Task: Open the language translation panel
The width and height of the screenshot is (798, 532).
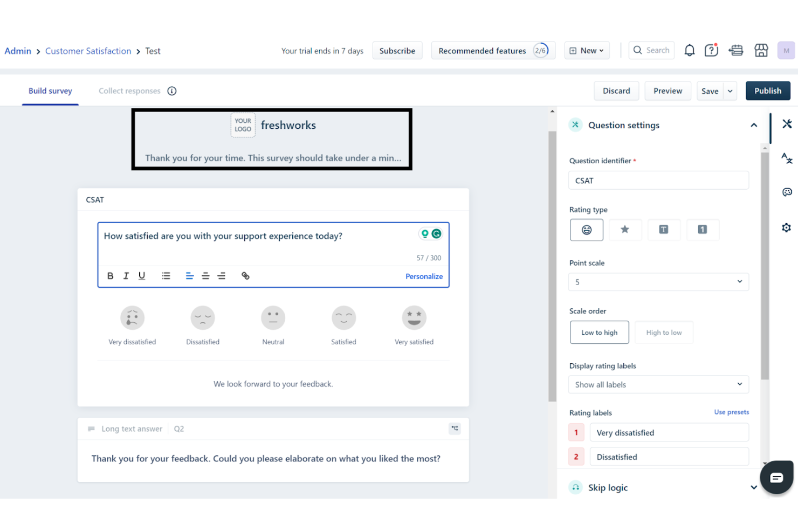Action: tap(787, 158)
